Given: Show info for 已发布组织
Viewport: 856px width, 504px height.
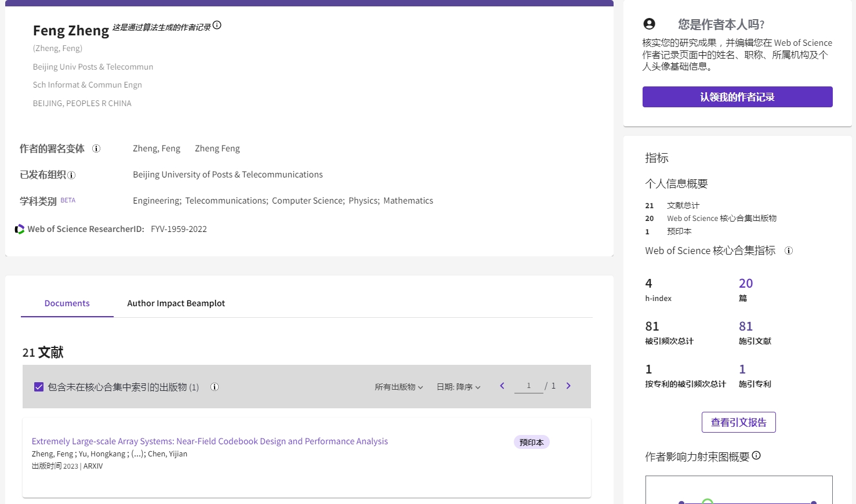Looking at the screenshot, I should pos(71,175).
